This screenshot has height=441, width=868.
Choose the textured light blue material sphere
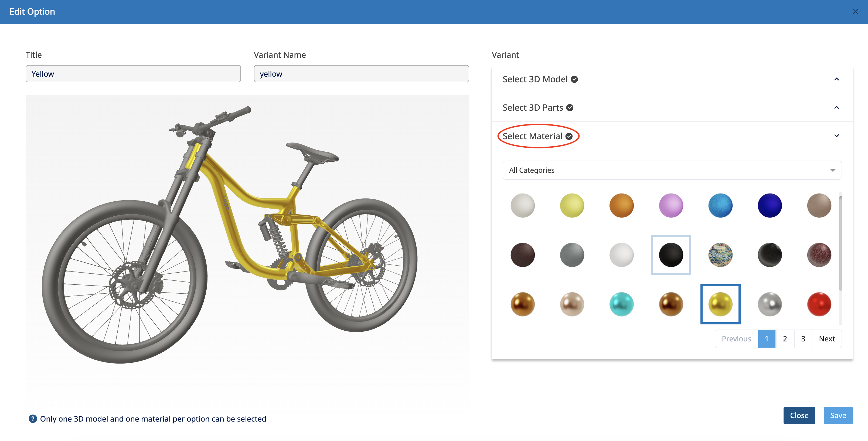[720, 205]
